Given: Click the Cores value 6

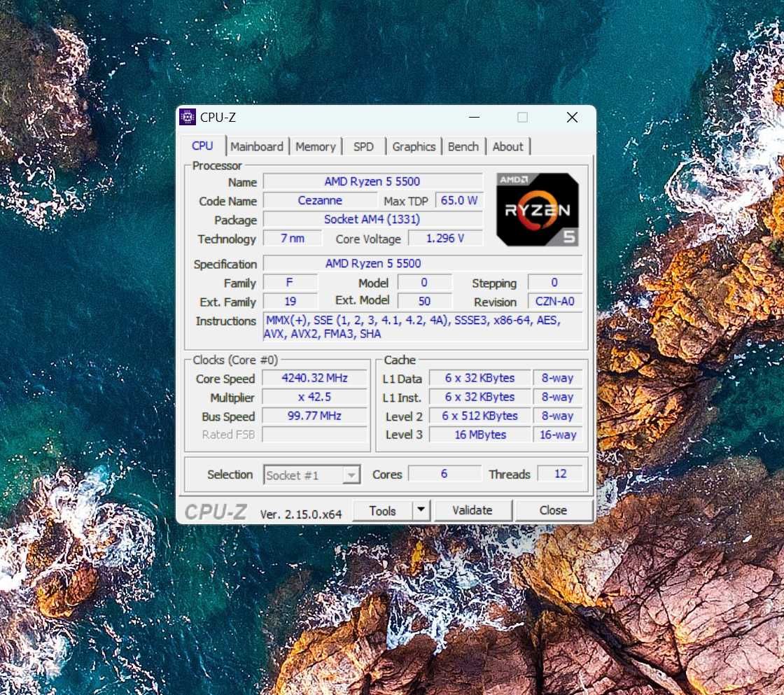Looking at the screenshot, I should pos(444,474).
